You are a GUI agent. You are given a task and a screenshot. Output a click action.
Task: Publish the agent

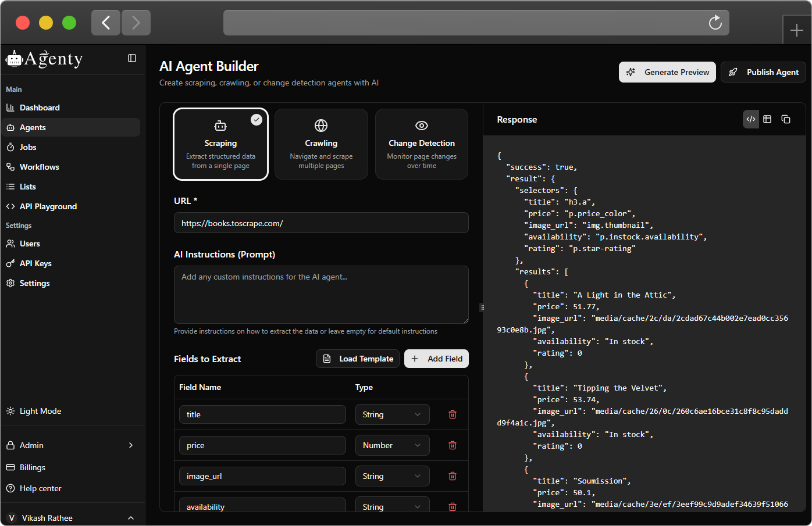click(x=763, y=72)
